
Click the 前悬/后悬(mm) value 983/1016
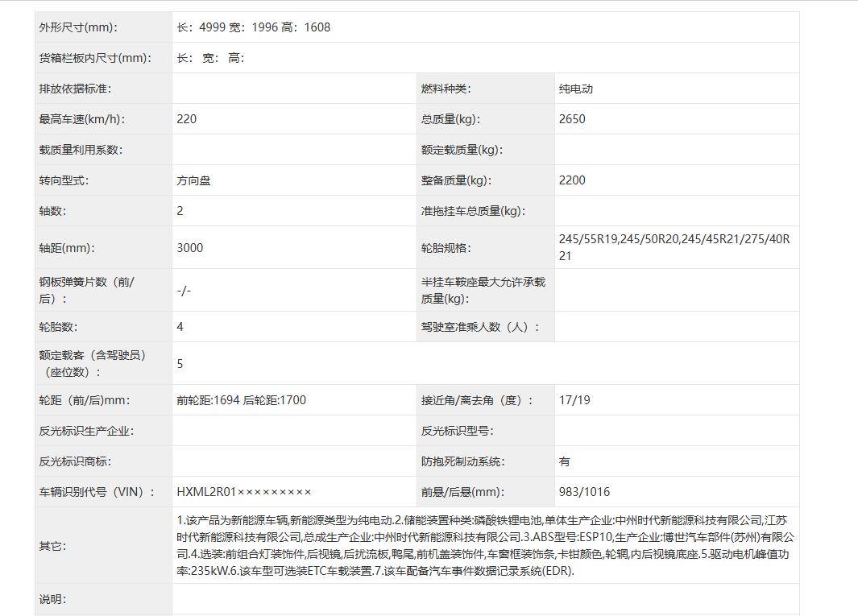click(x=584, y=492)
